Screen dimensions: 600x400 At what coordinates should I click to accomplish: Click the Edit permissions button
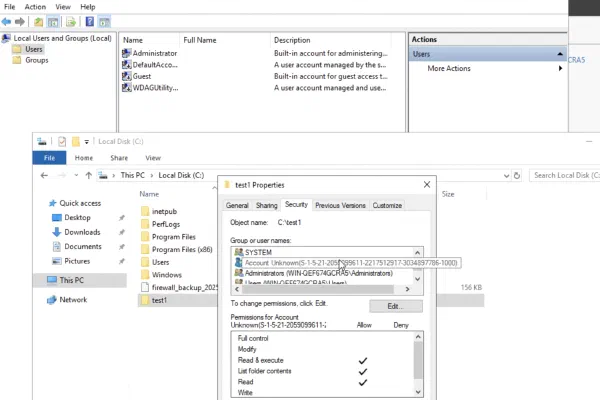(x=396, y=306)
